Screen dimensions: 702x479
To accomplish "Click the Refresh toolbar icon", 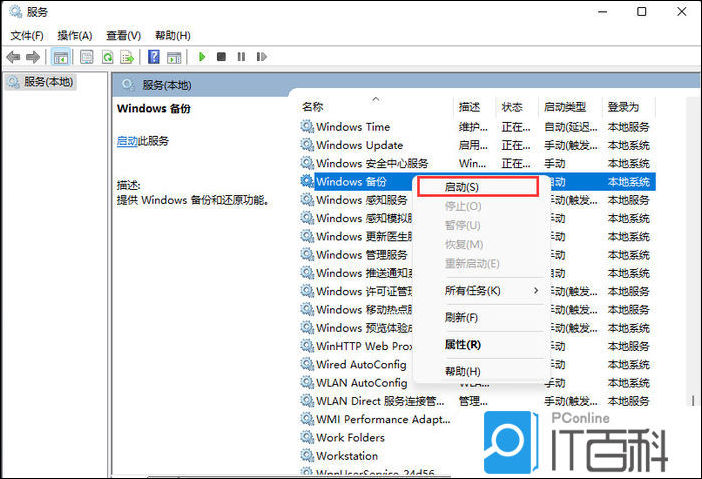I will coord(107,57).
